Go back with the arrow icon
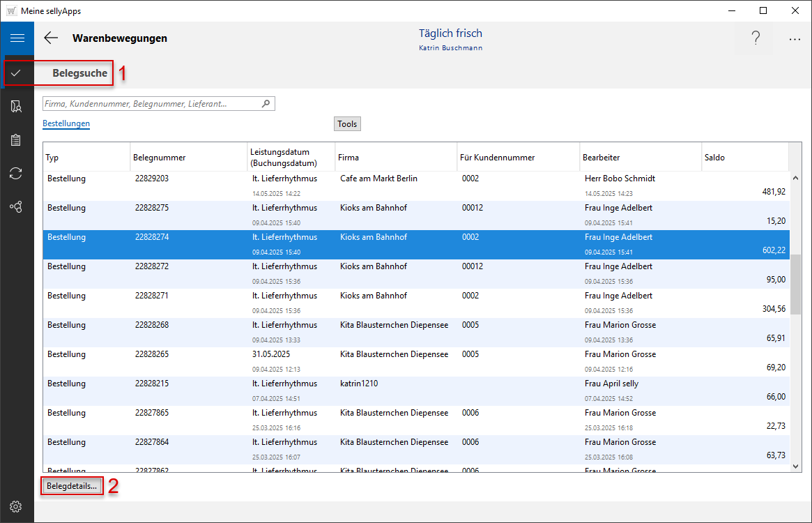The width and height of the screenshot is (812, 523). coord(51,38)
